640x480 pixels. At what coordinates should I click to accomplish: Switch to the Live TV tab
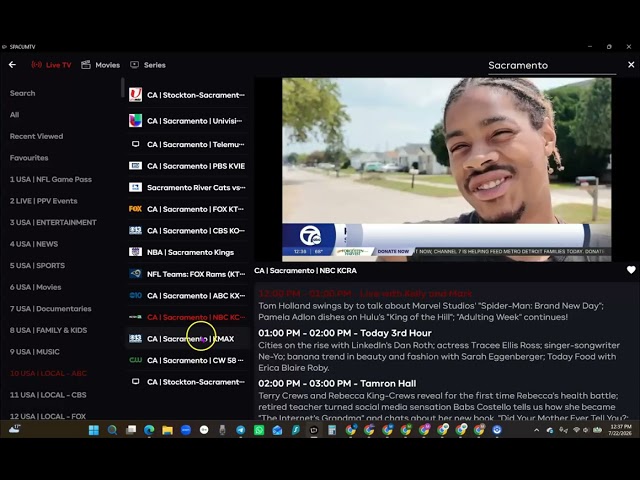pos(51,65)
